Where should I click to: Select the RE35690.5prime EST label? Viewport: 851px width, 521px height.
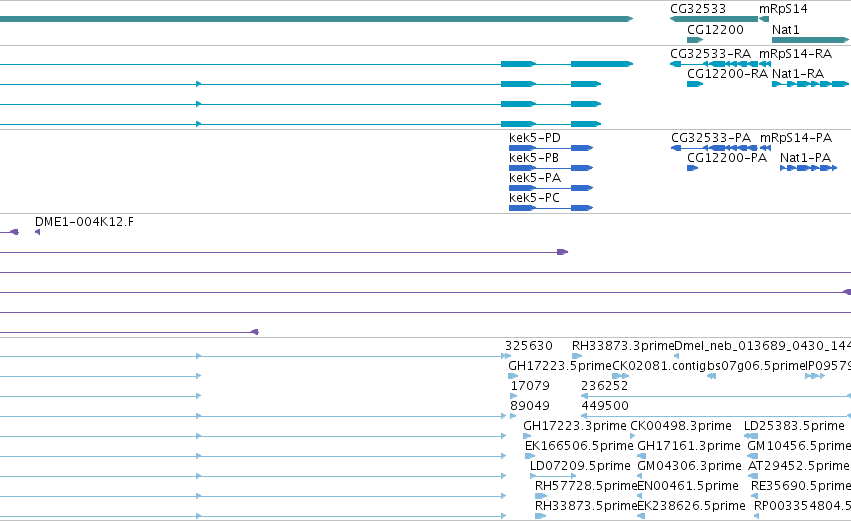click(x=799, y=486)
